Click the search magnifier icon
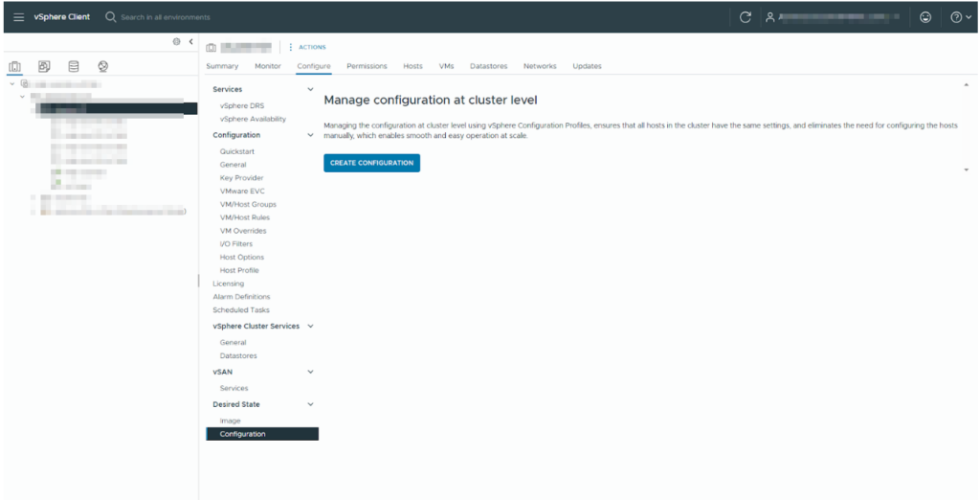The height and width of the screenshot is (500, 980). pyautogui.click(x=111, y=17)
